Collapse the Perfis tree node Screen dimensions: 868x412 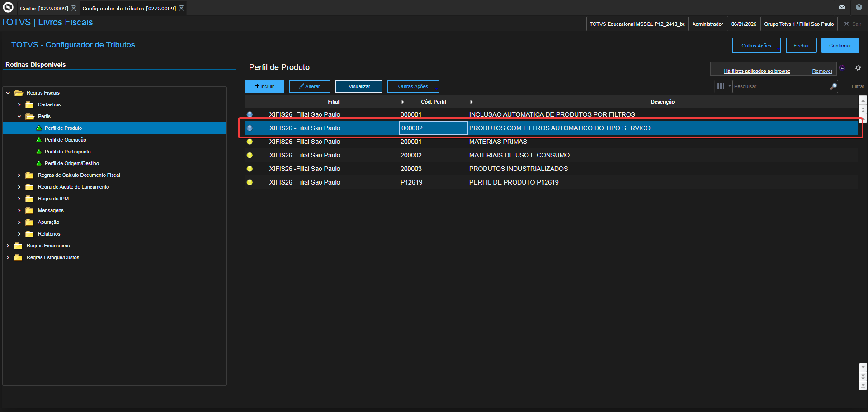tap(19, 116)
